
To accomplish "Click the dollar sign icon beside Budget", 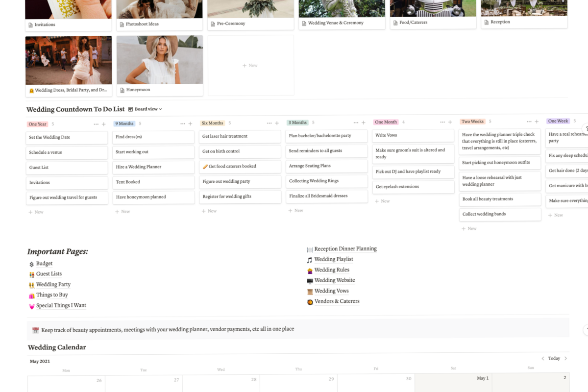I will [x=31, y=263].
